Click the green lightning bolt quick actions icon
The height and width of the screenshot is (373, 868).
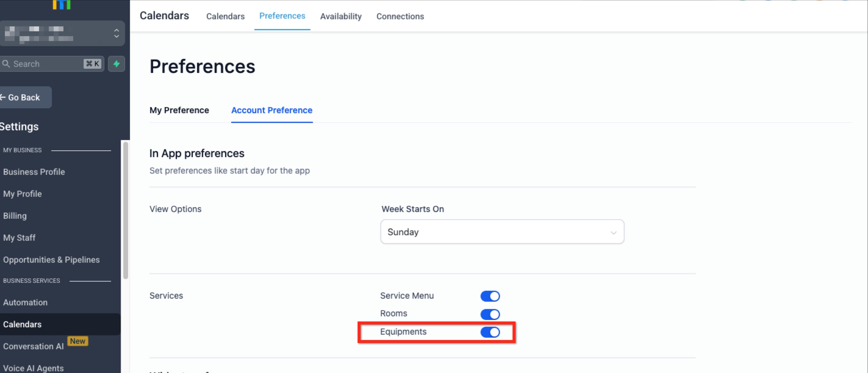click(116, 64)
